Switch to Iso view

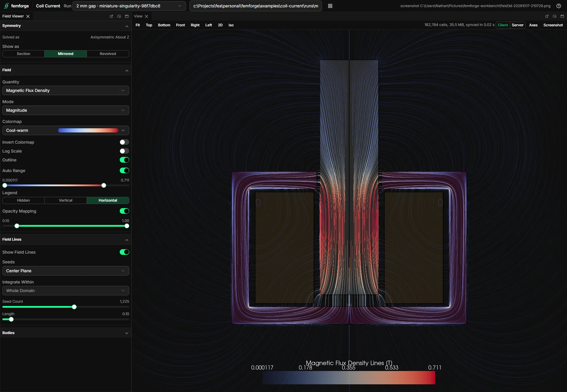point(231,25)
